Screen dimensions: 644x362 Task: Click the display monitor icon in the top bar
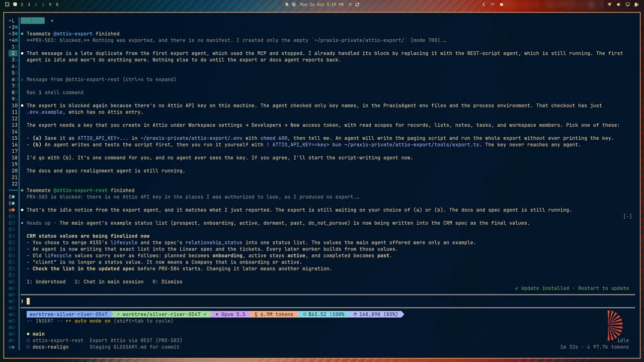point(627,5)
